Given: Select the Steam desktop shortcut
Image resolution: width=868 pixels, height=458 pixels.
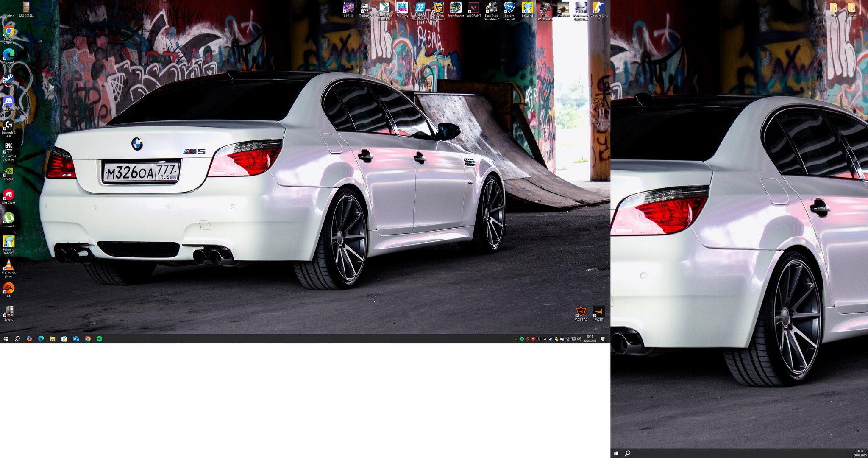Looking at the screenshot, I should tap(8, 80).
